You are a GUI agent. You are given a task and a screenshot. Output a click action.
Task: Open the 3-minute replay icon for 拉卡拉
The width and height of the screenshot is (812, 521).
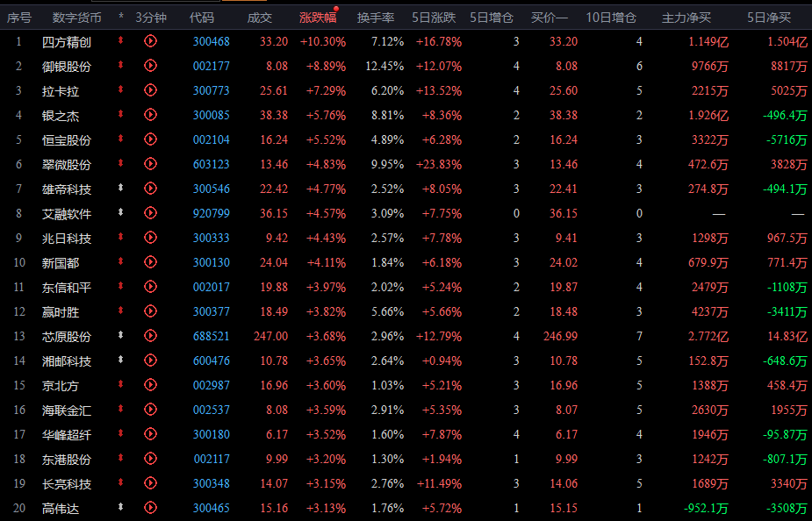150,90
